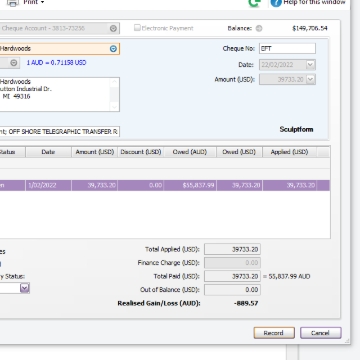This screenshot has height=360, width=360.
Task: Open Help for this window
Action: pos(276,3)
